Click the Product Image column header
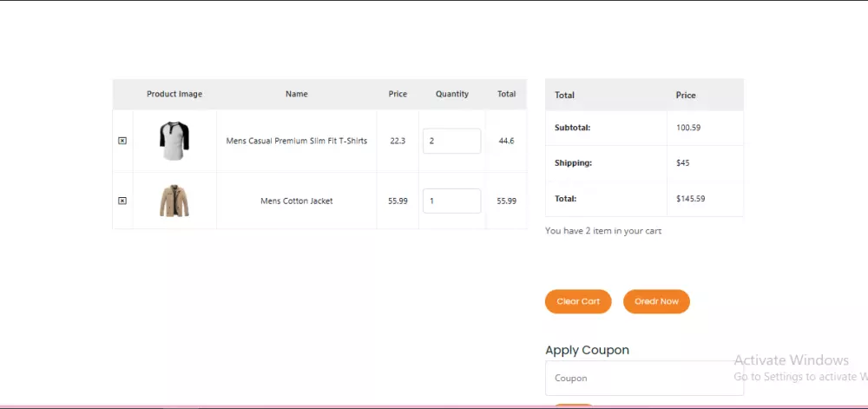 (174, 94)
